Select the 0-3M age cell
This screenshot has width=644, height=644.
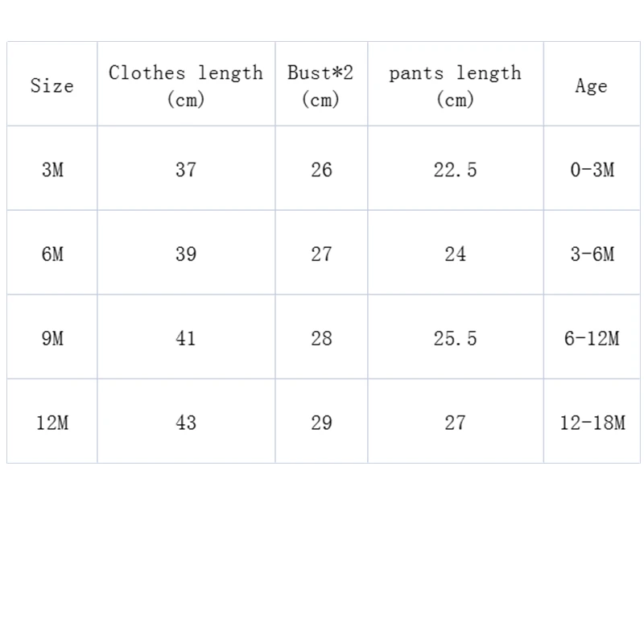(x=592, y=170)
